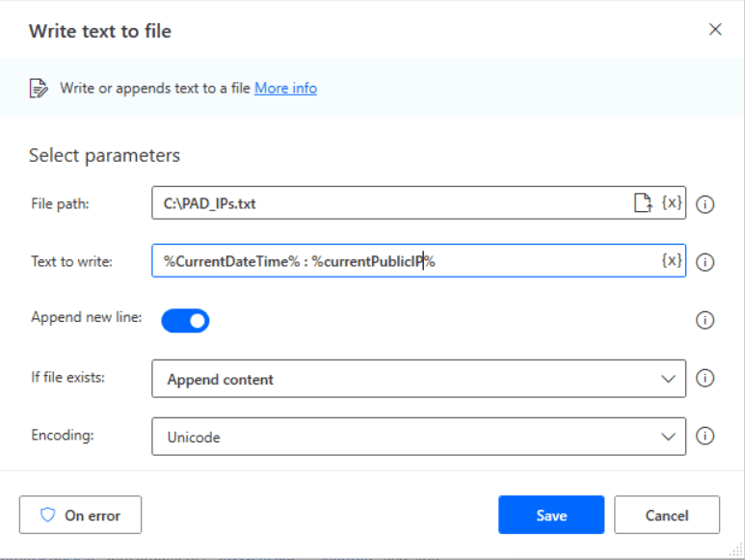Close the Write text to file dialog
745x560 pixels.
coord(715,30)
